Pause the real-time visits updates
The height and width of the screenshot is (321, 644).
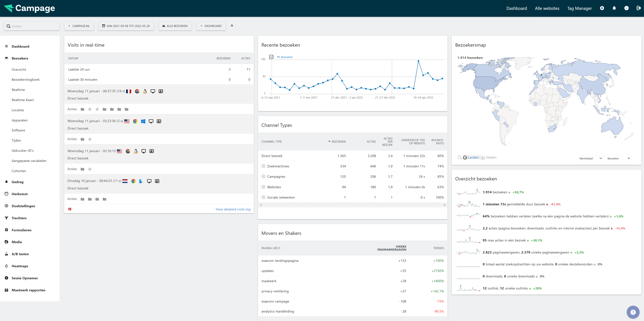tap(70, 209)
